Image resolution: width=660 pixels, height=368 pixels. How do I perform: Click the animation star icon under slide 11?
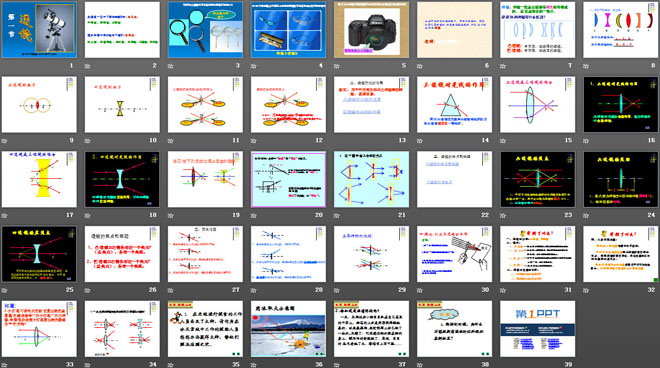pyautogui.click(x=171, y=141)
